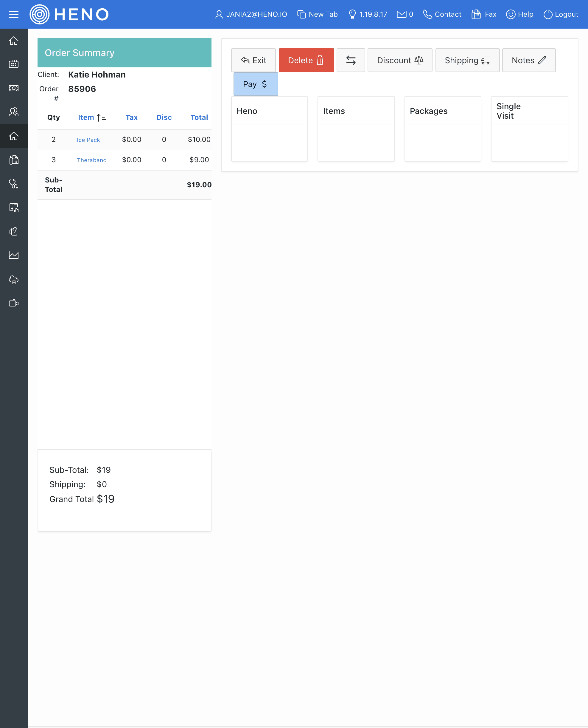The width and height of the screenshot is (588, 728).
Task: Open the Packages category card
Action: [x=443, y=129]
